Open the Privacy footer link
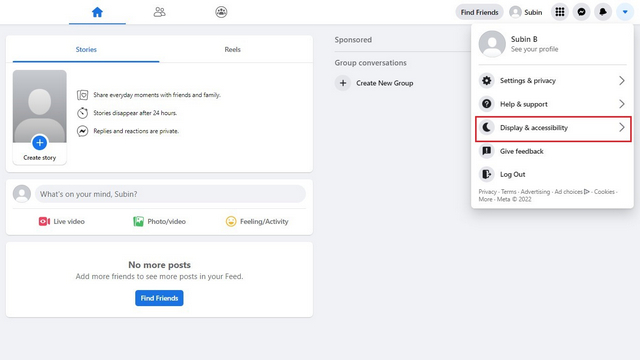This screenshot has width=640, height=360. coord(487,192)
